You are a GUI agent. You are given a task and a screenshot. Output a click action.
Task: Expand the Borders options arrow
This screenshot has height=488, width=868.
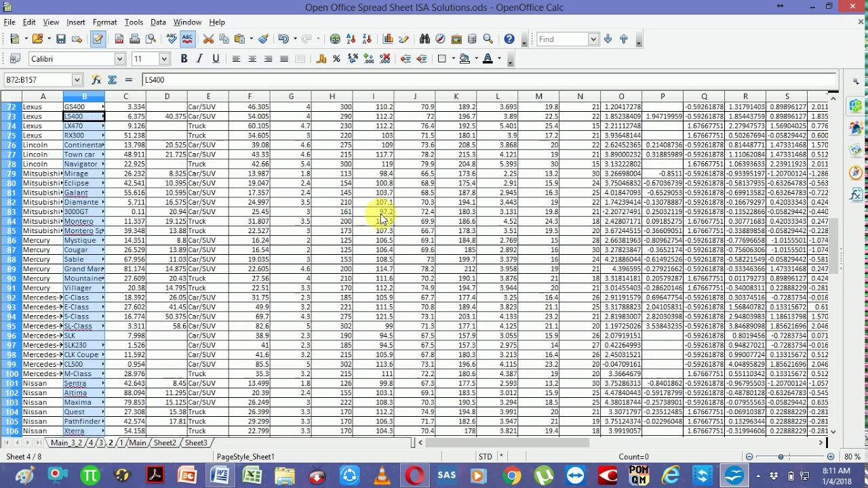click(452, 59)
